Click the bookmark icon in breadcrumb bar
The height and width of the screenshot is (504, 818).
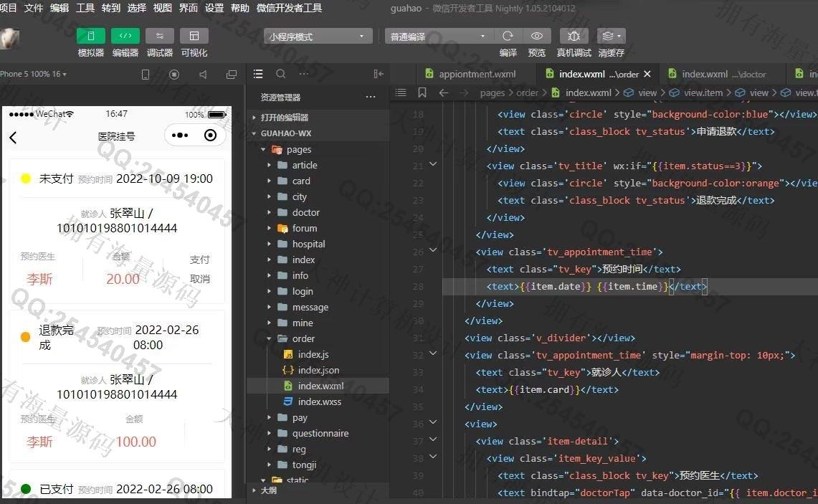point(422,93)
